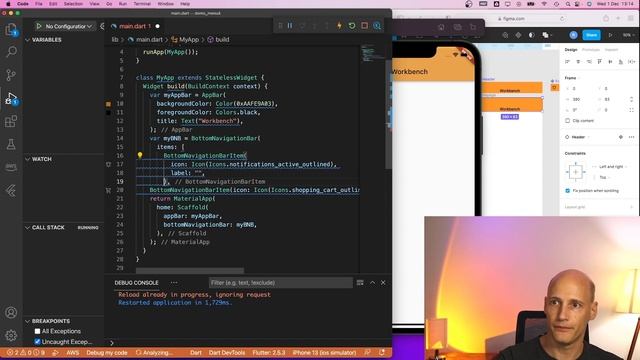This screenshot has width=640, height=360.
Task: Open the AWS toolkit icon in activity bar
Action: click(11, 167)
